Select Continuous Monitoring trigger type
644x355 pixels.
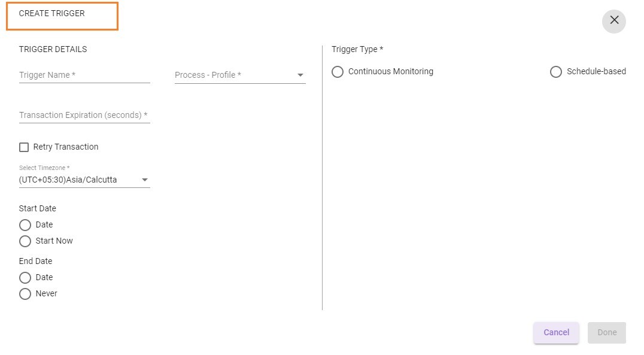(x=338, y=72)
